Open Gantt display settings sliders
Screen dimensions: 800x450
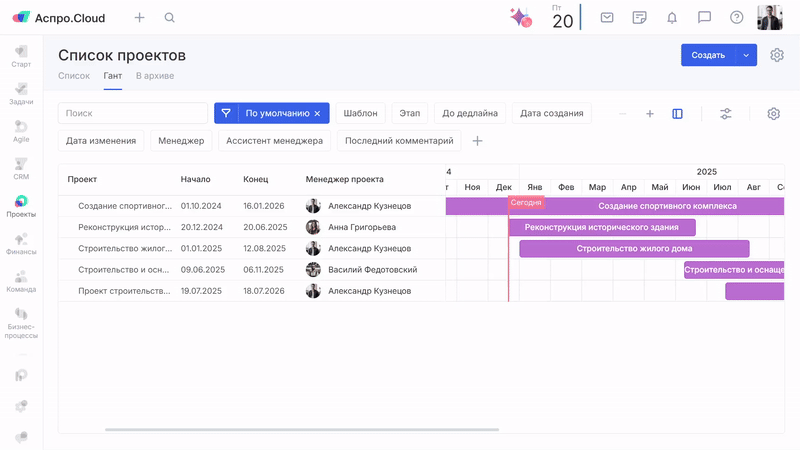pos(726,114)
